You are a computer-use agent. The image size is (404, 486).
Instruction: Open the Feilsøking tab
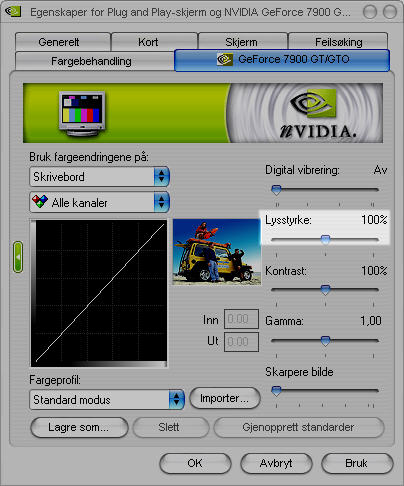point(338,42)
